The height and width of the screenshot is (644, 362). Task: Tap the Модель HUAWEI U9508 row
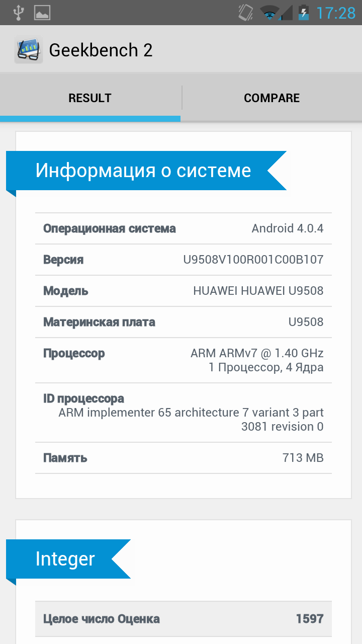(x=184, y=291)
